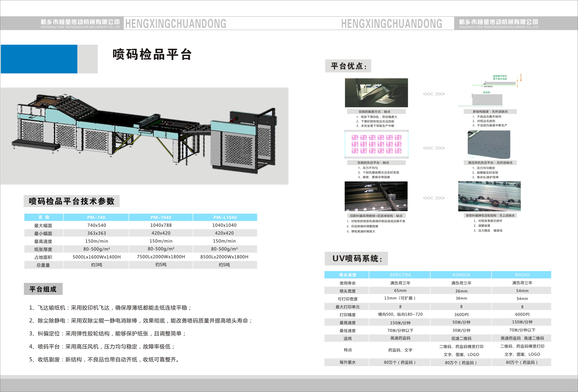Click the left-side company name logo

tap(80, 23)
